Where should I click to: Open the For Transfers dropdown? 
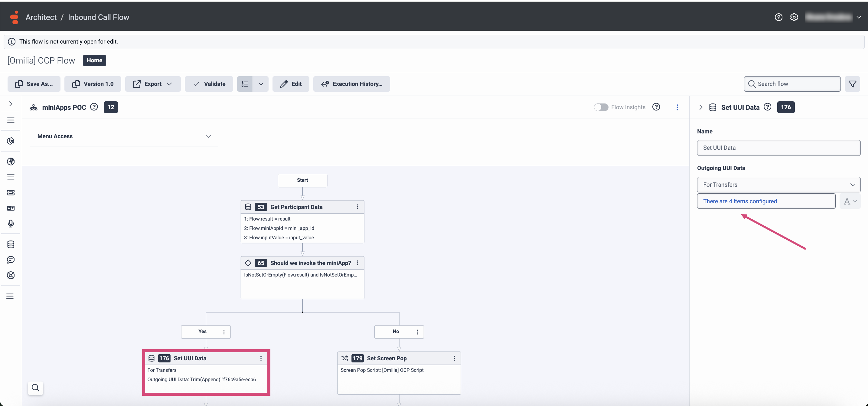click(x=778, y=185)
